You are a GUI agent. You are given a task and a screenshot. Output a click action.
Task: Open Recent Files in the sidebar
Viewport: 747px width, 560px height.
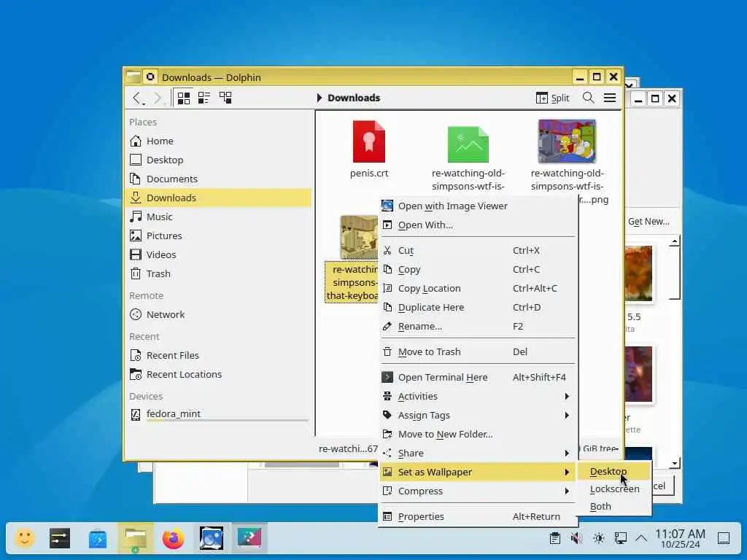(219, 355)
